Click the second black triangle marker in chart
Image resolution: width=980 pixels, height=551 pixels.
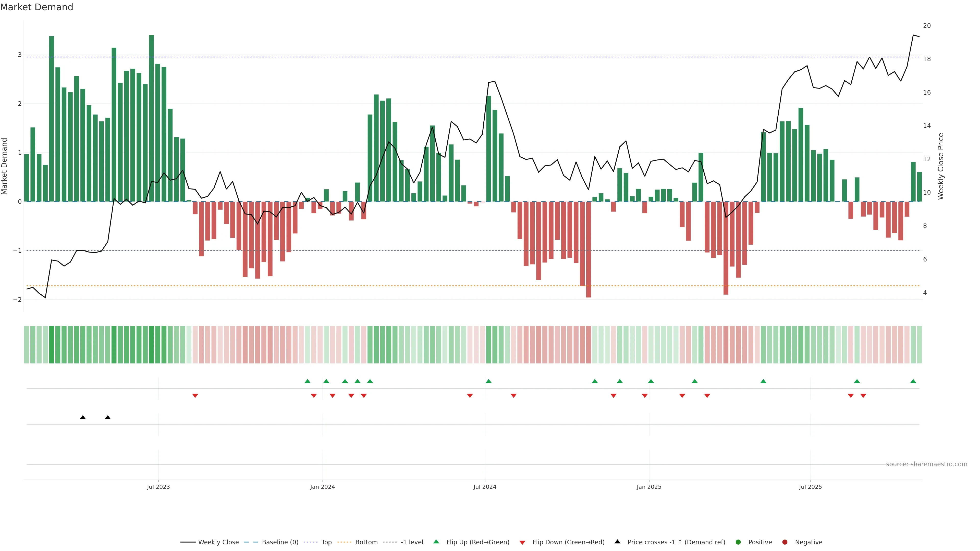108,418
